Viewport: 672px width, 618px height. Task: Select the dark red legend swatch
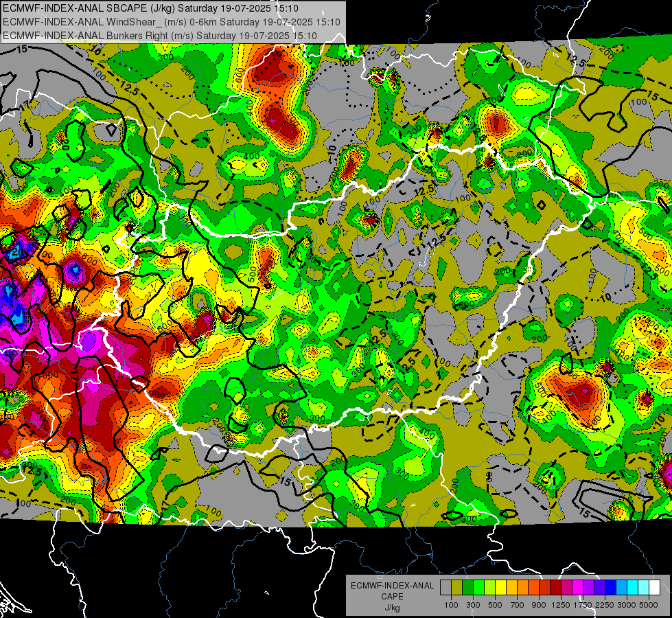[x=556, y=587]
